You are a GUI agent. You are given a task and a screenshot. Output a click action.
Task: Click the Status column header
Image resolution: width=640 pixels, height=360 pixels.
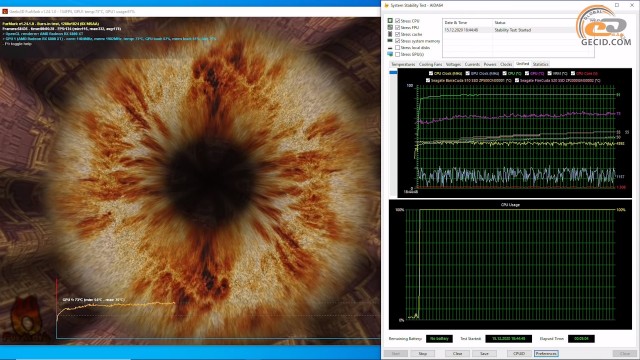[x=543, y=23]
